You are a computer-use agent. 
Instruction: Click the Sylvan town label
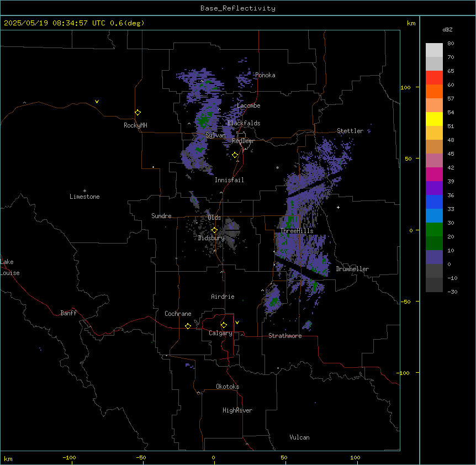(215, 135)
